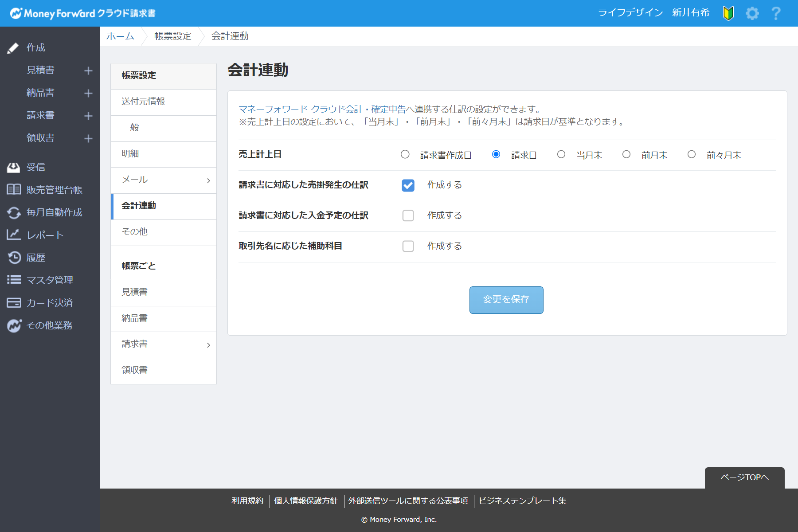Viewport: 798px width, 532px height.
Task: Open レポート from the sidebar
Action: click(45, 235)
